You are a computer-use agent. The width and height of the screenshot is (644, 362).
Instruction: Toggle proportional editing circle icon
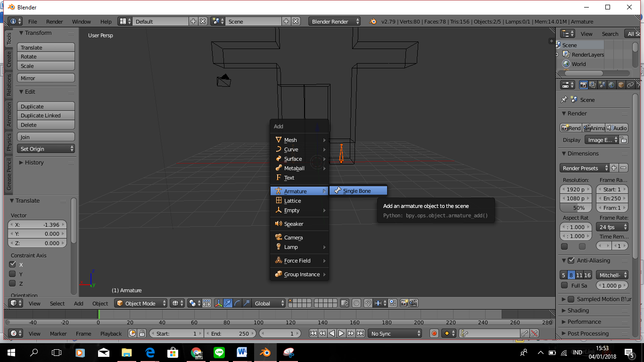(x=356, y=304)
